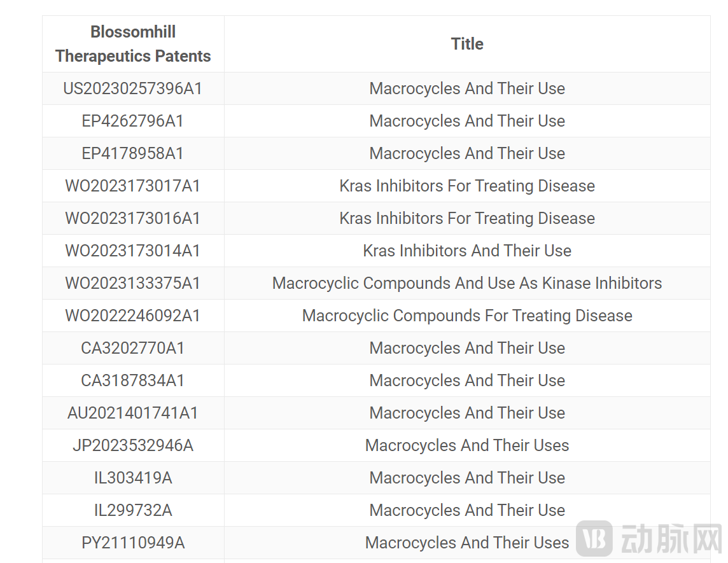Viewport: 728px width, 563px height.
Task: Click patent number PY21110949A
Action: tap(133, 543)
